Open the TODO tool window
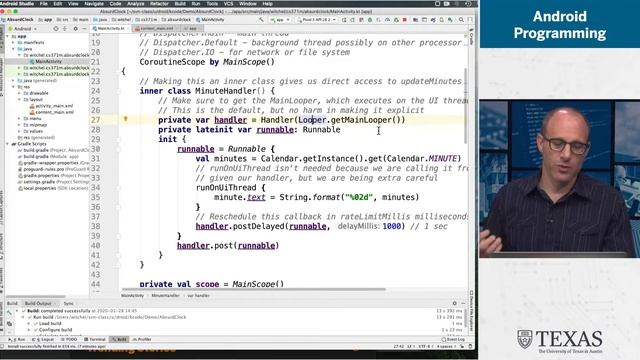The height and width of the screenshot is (360, 640). point(69,339)
